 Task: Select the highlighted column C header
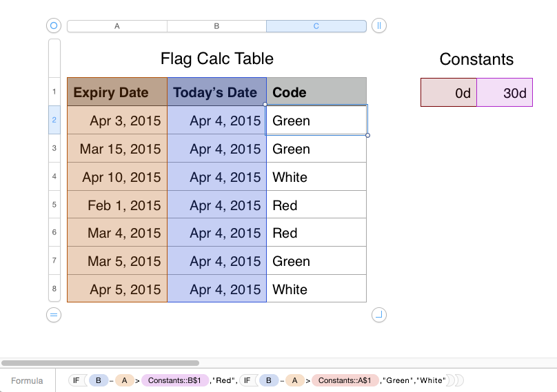(316, 26)
